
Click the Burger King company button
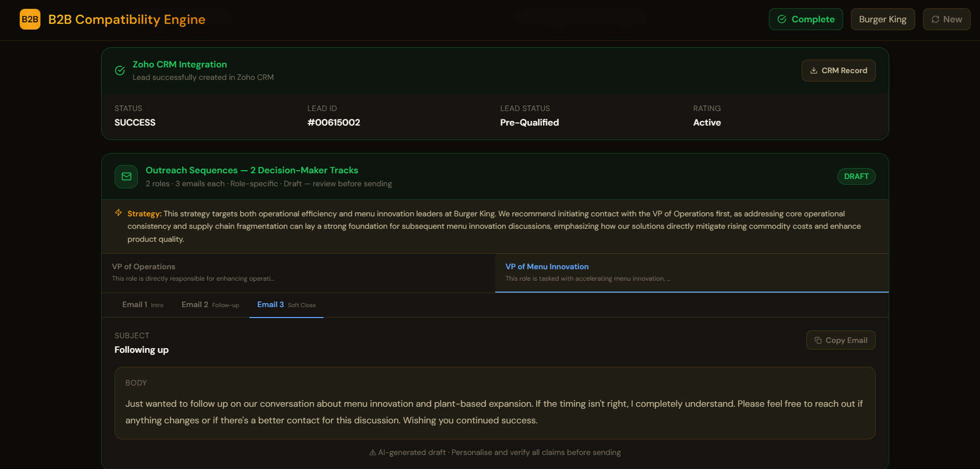[x=883, y=19]
